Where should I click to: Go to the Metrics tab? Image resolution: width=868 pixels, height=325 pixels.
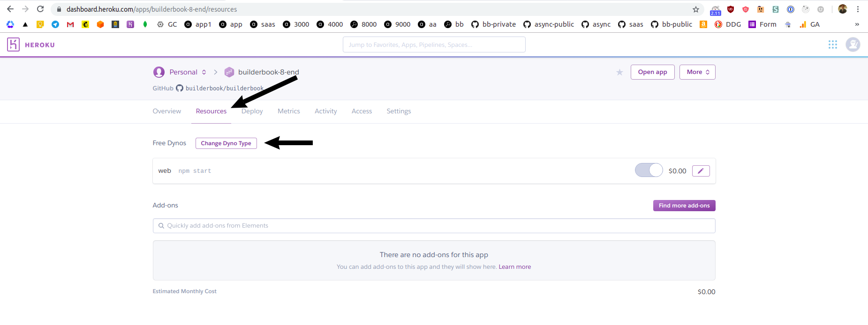(x=289, y=111)
